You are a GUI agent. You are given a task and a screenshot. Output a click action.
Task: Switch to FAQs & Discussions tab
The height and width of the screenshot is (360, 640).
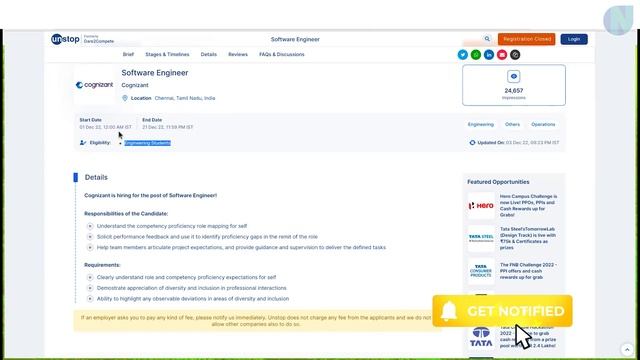click(282, 54)
